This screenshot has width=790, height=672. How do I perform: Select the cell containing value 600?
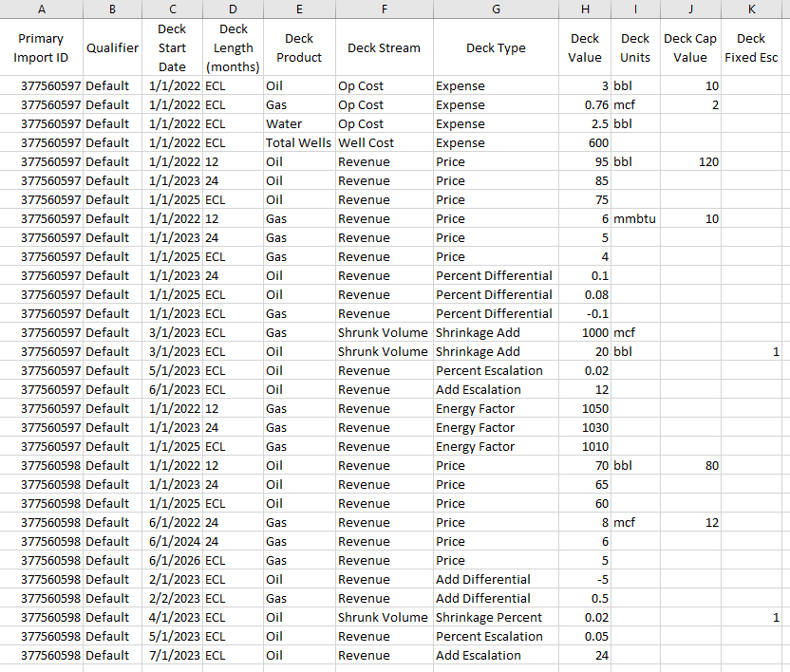coord(585,142)
